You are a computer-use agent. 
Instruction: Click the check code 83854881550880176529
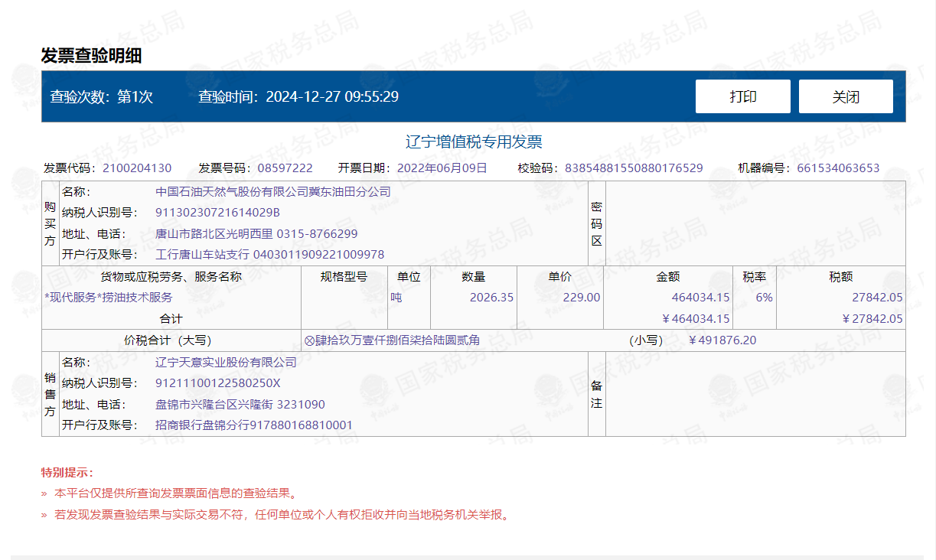pos(634,168)
